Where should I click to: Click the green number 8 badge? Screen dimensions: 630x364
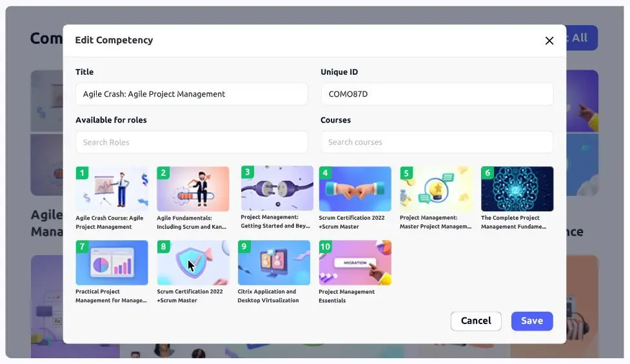point(163,246)
